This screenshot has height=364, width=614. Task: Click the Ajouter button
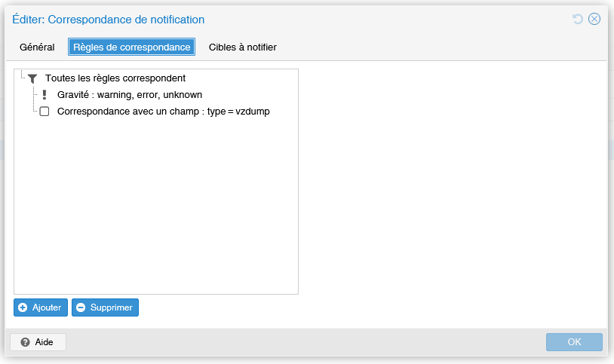(41, 307)
